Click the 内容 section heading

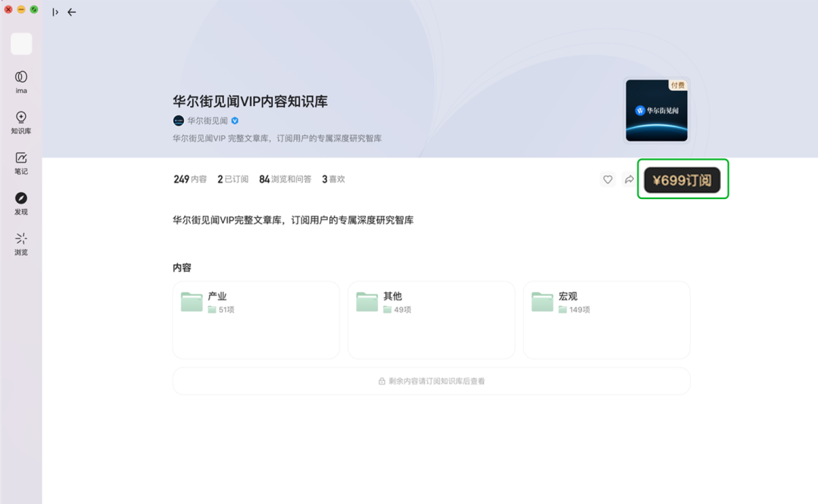(x=182, y=268)
